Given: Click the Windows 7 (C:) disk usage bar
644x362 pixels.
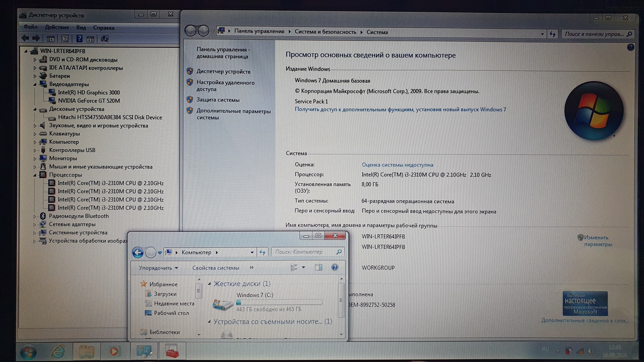Looking at the screenshot, I should pyautogui.click(x=279, y=302).
